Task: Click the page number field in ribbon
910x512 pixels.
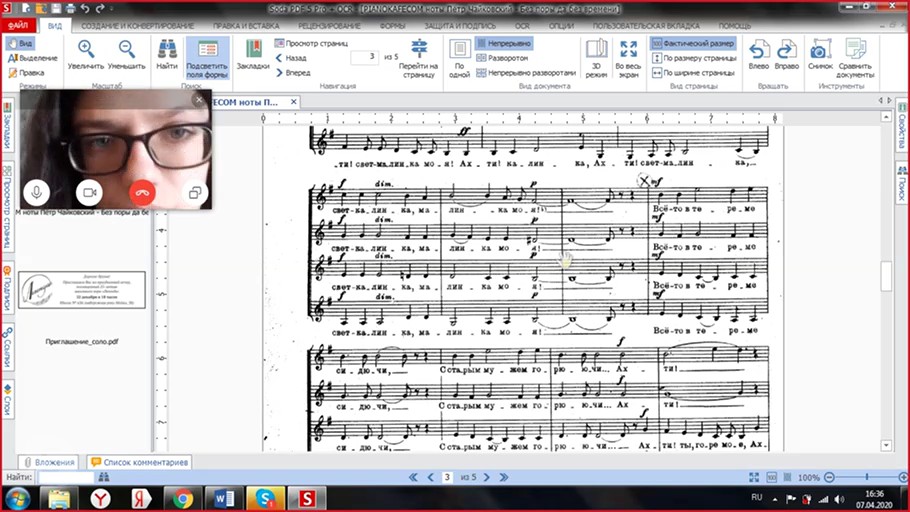Action: pyautogui.click(x=365, y=57)
